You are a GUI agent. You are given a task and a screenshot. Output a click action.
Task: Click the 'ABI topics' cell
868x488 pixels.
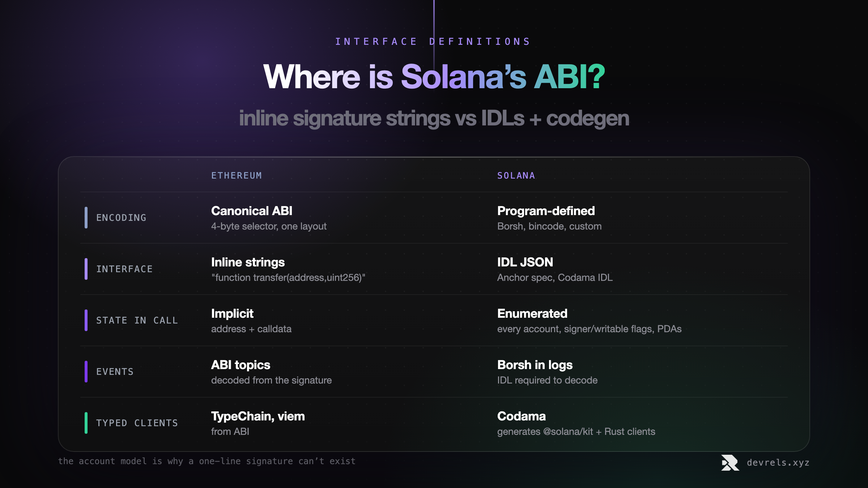(x=241, y=365)
